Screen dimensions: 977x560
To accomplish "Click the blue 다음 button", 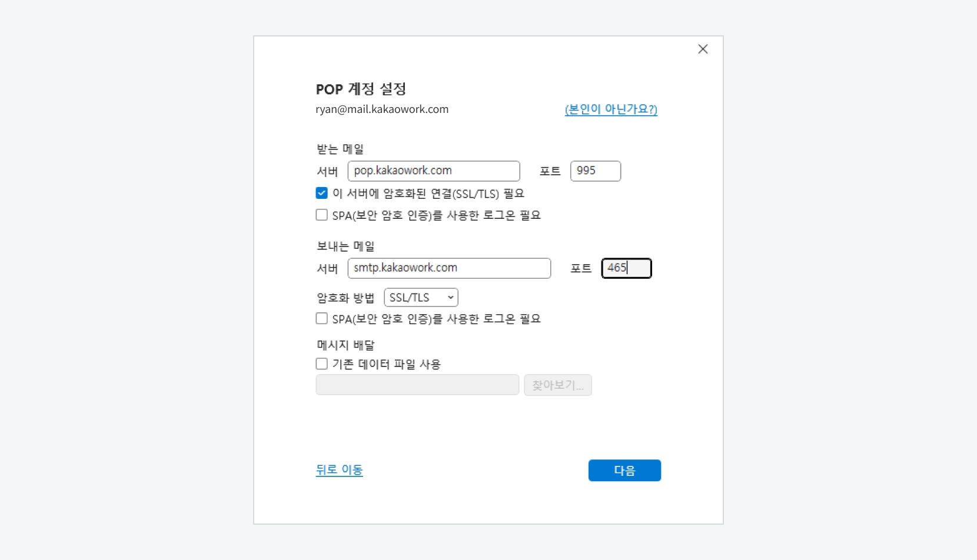I will click(624, 471).
